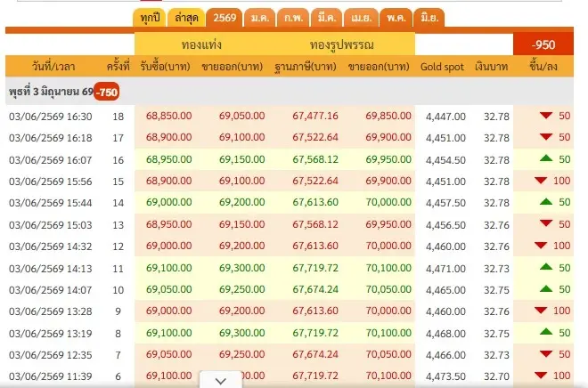The image size is (588, 388).
Task: Click the -950 total change box
Action: pos(543,44)
